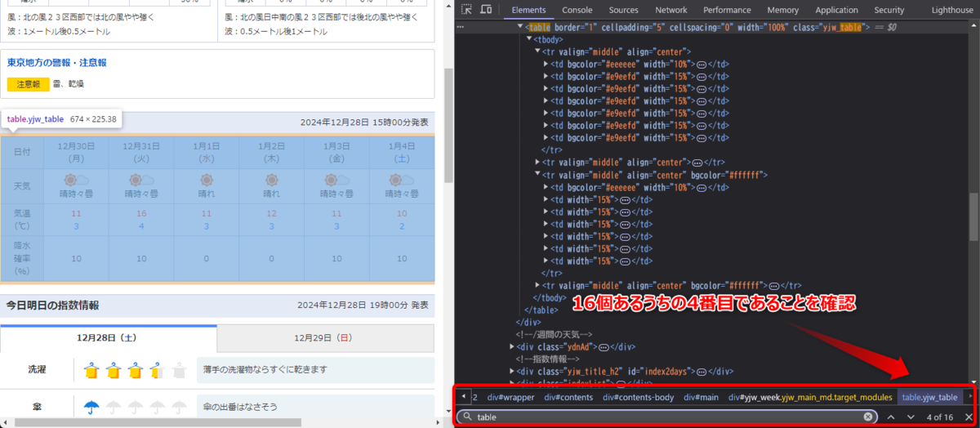The width and height of the screenshot is (980, 428).
Task: Select the div#contents-body breadcrumb
Action: coord(638,397)
